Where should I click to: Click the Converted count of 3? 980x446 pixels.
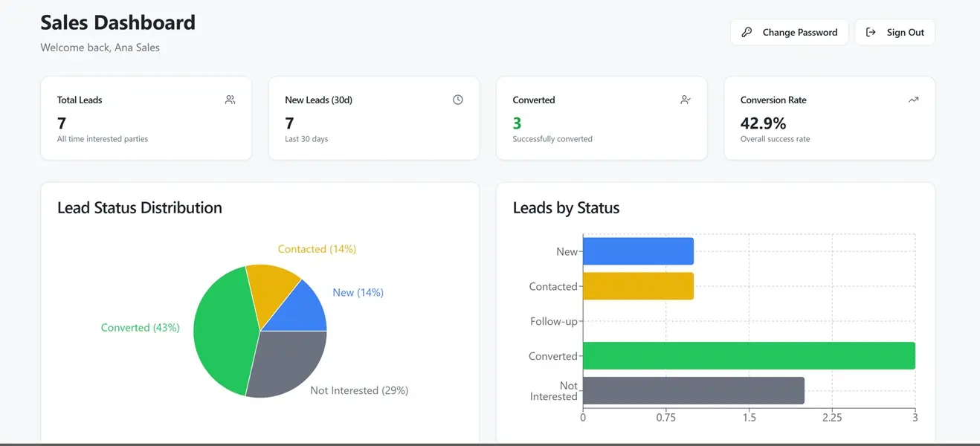tap(517, 123)
